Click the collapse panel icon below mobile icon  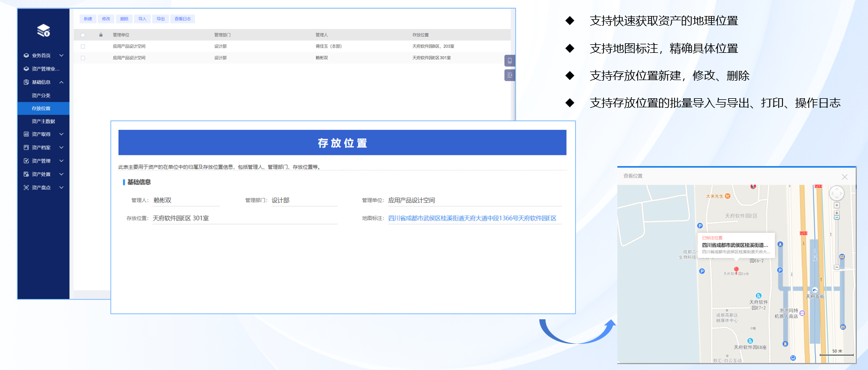509,75
